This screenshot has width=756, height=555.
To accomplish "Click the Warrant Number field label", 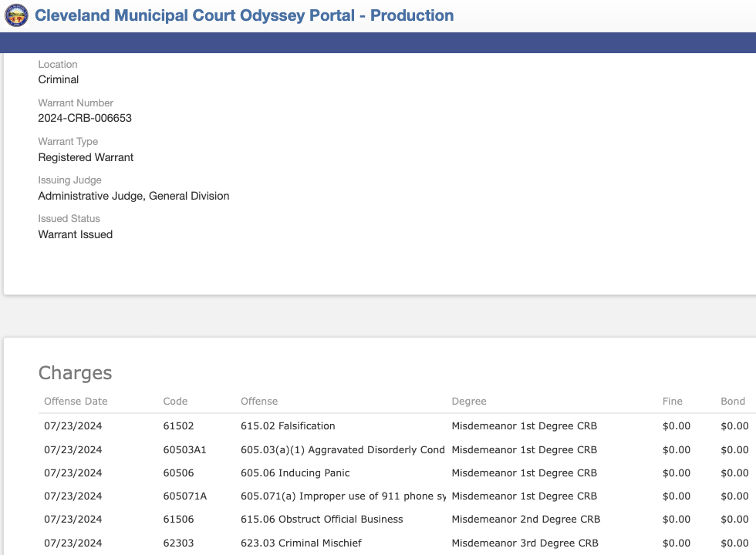I will click(x=76, y=103).
